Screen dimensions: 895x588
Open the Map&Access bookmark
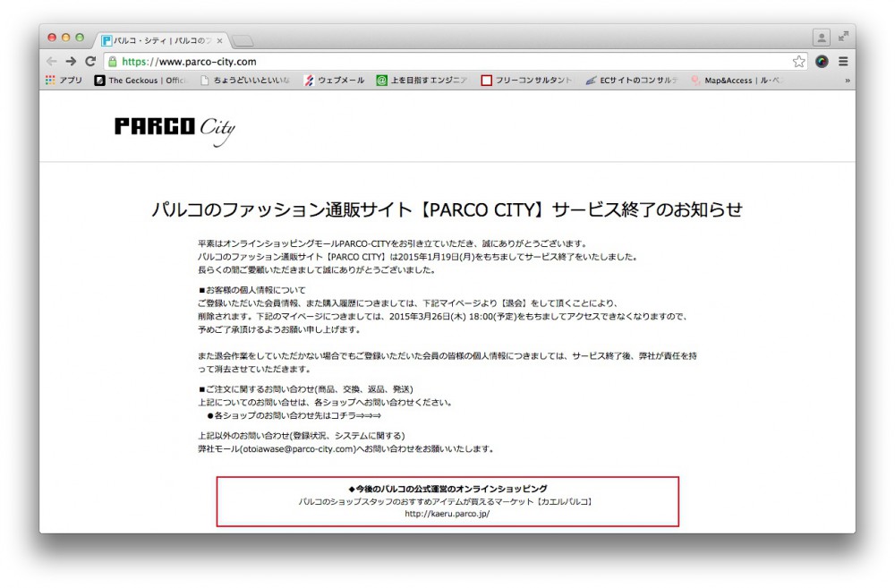(x=737, y=81)
